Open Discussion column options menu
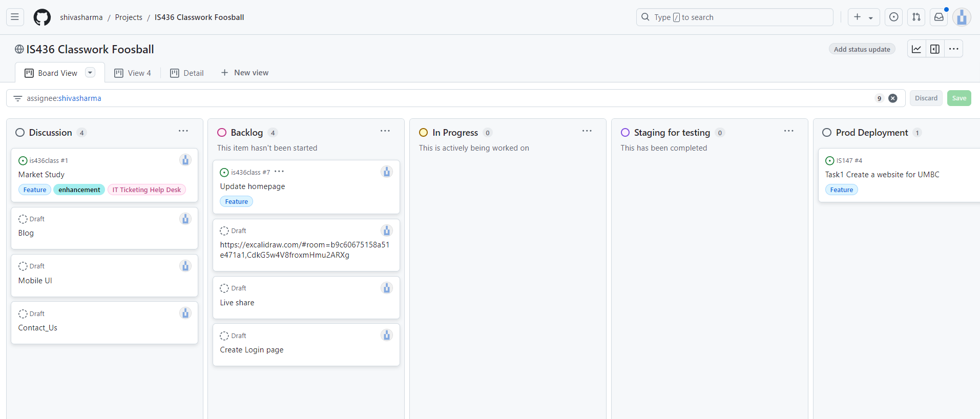 (x=183, y=131)
